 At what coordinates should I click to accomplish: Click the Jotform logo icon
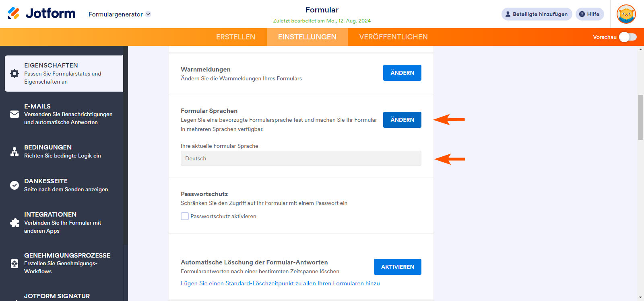(x=14, y=13)
